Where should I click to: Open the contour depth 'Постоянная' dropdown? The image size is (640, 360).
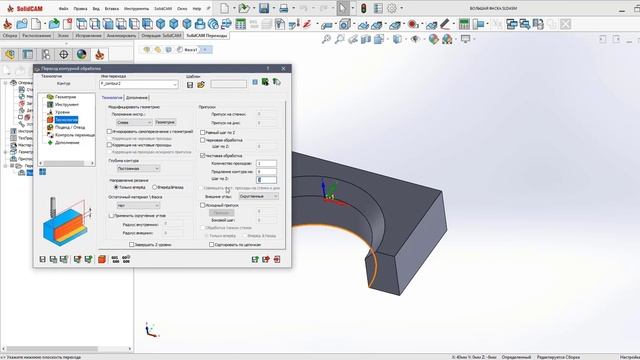pyautogui.click(x=138, y=168)
